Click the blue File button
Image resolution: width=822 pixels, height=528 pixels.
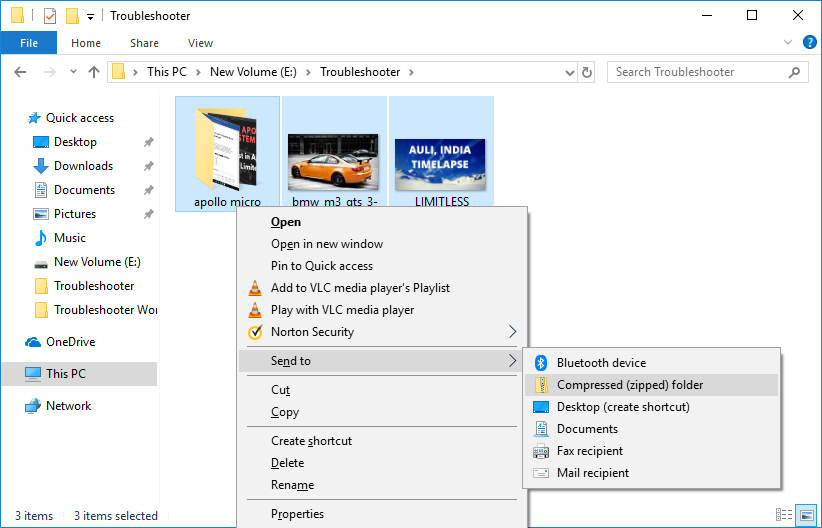[29, 43]
